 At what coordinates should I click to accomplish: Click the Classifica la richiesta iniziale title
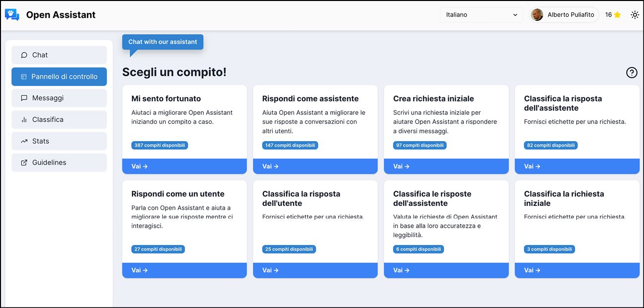(x=564, y=199)
